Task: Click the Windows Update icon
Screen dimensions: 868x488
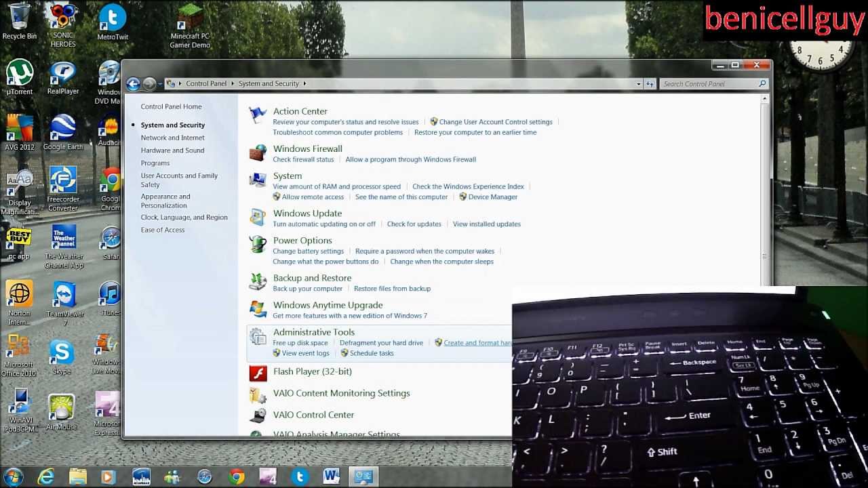Action: [x=258, y=217]
